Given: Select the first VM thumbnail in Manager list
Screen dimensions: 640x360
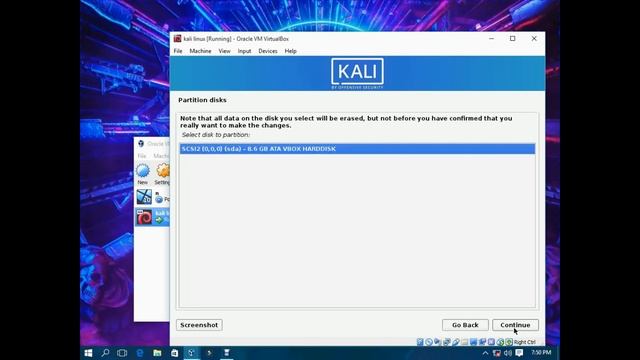Looking at the screenshot, I should [x=144, y=197].
